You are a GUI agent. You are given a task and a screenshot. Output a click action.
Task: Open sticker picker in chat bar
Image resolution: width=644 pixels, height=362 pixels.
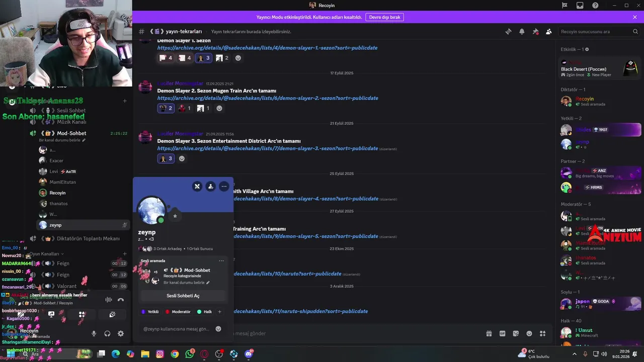516,333
